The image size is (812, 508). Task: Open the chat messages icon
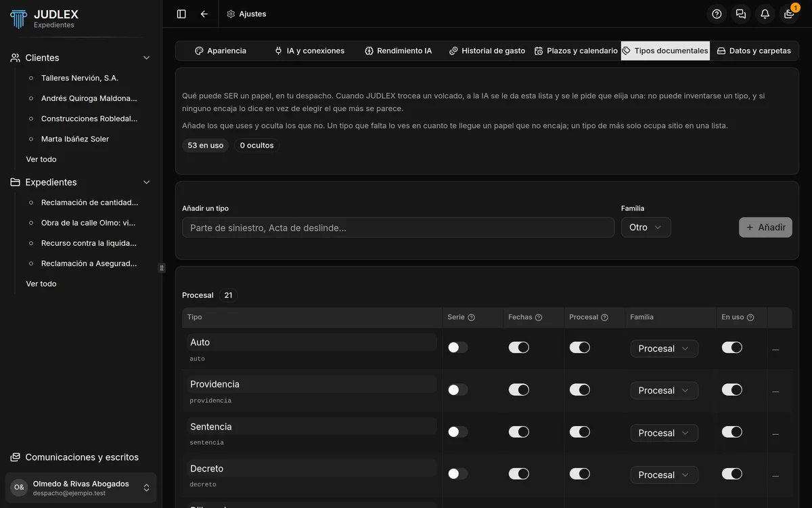click(x=741, y=14)
